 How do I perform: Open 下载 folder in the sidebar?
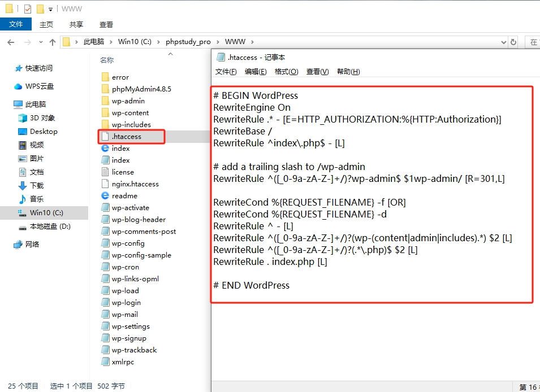pos(31,185)
